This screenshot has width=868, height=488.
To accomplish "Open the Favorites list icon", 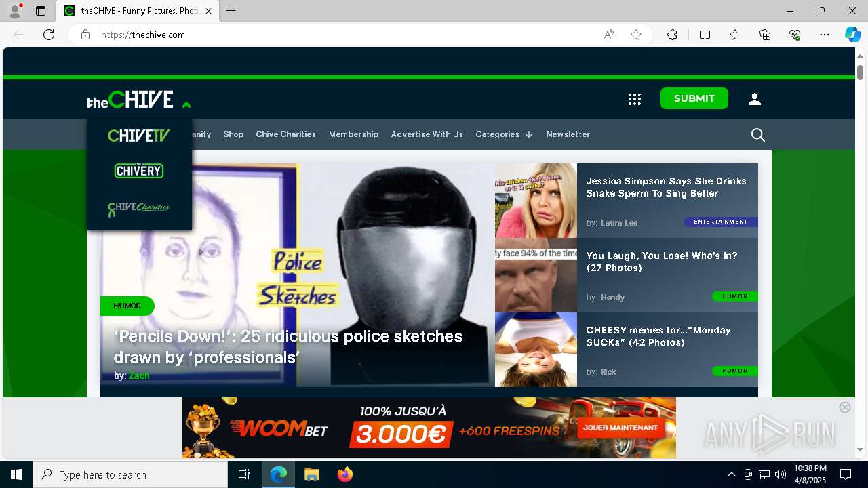I will [x=735, y=35].
